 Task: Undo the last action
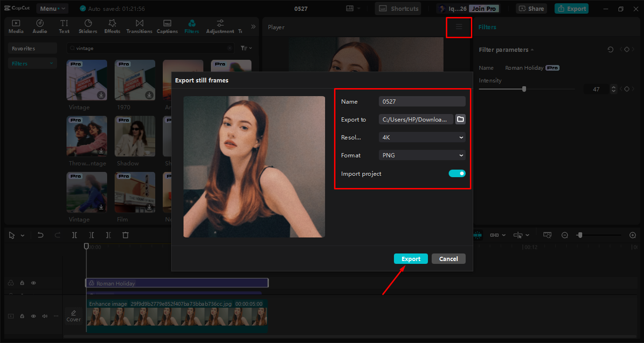[x=40, y=235]
